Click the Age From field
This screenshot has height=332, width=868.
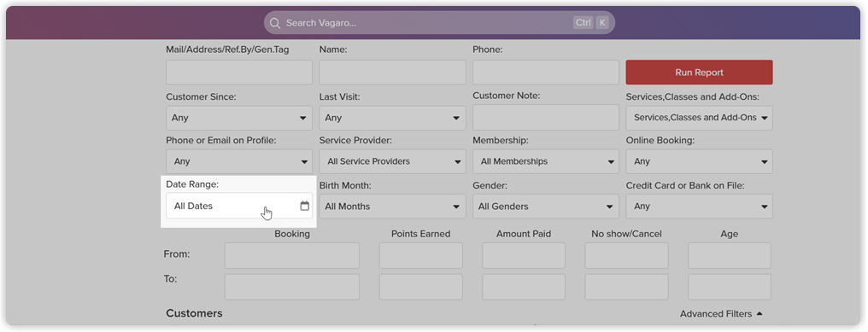[x=730, y=256]
